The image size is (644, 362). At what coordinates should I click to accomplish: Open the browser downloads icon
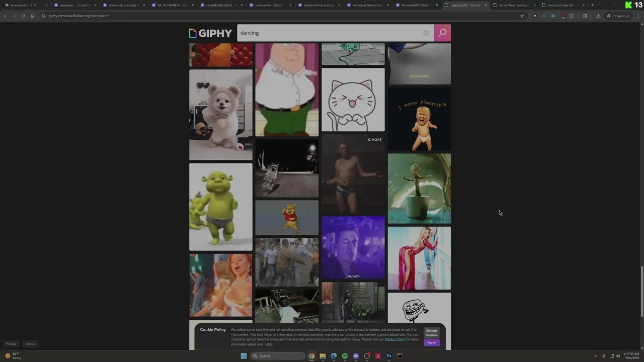point(598,16)
